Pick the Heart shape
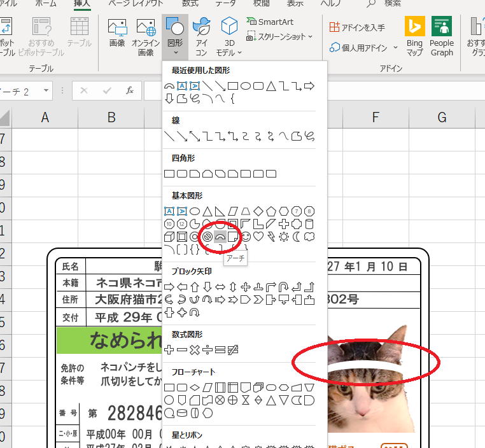This screenshot has height=448, width=485. 258,237
